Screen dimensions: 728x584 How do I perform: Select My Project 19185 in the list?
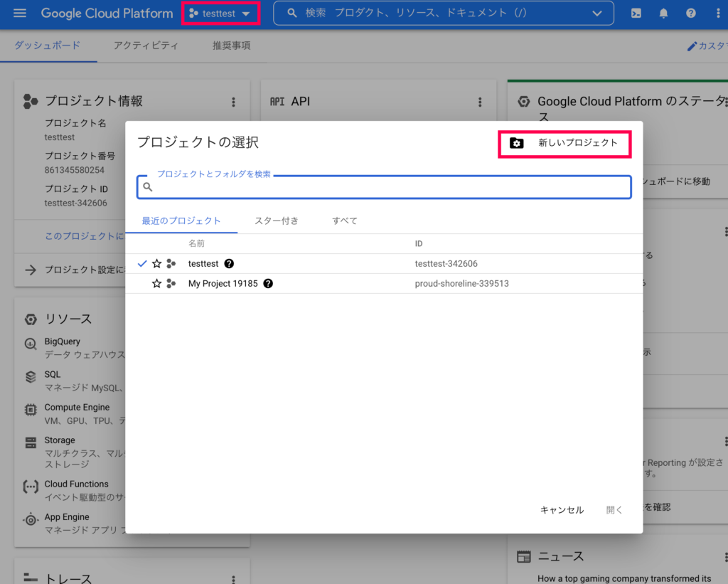(x=223, y=283)
